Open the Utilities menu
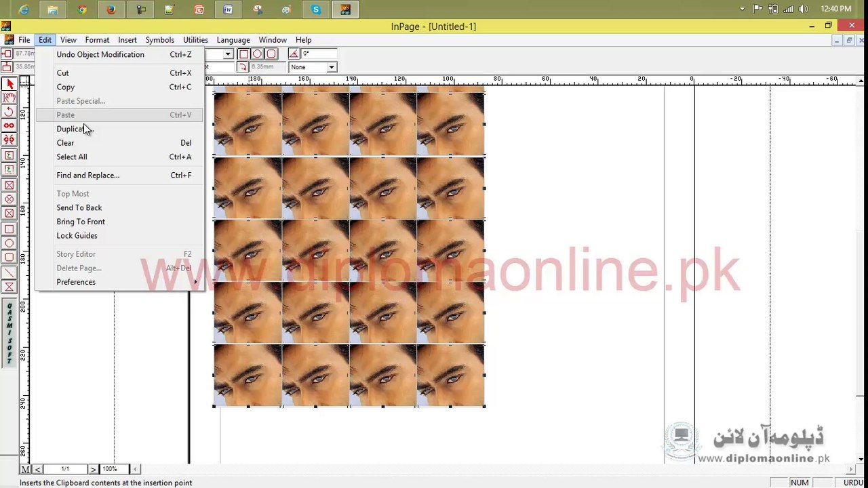The width and height of the screenshot is (868, 488). [195, 40]
